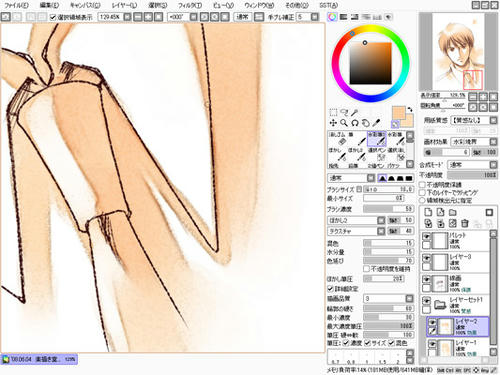The image size is (500, 375).
Task: Show the color wheel panel
Action: coord(332,17)
